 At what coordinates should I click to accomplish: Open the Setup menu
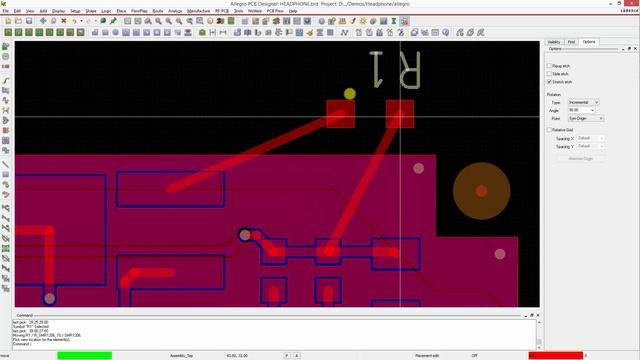(x=75, y=11)
